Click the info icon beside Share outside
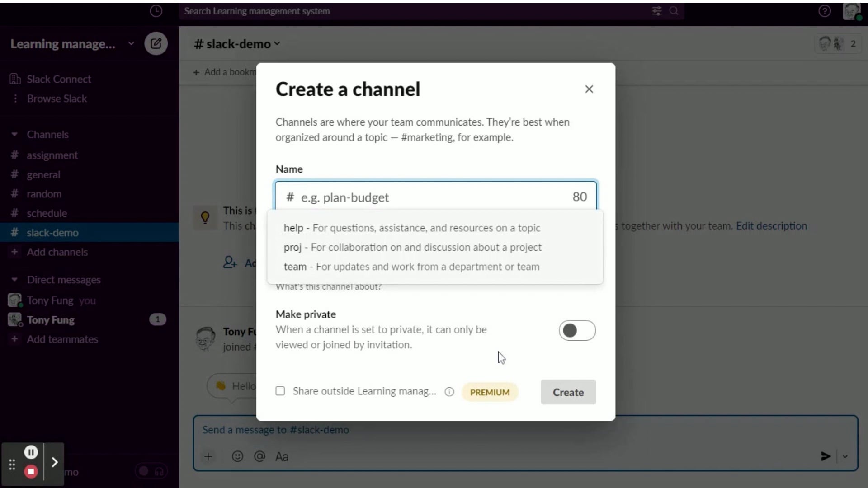The height and width of the screenshot is (488, 868). click(x=449, y=392)
